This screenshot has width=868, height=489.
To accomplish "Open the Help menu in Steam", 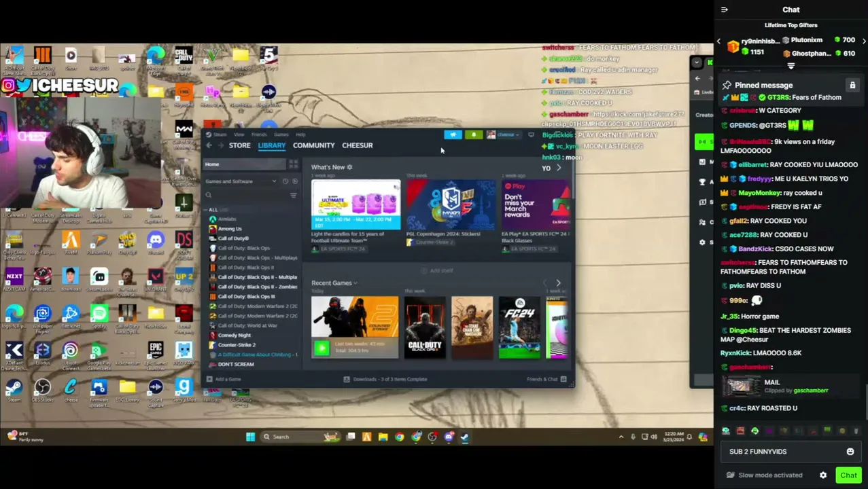I will click(300, 134).
